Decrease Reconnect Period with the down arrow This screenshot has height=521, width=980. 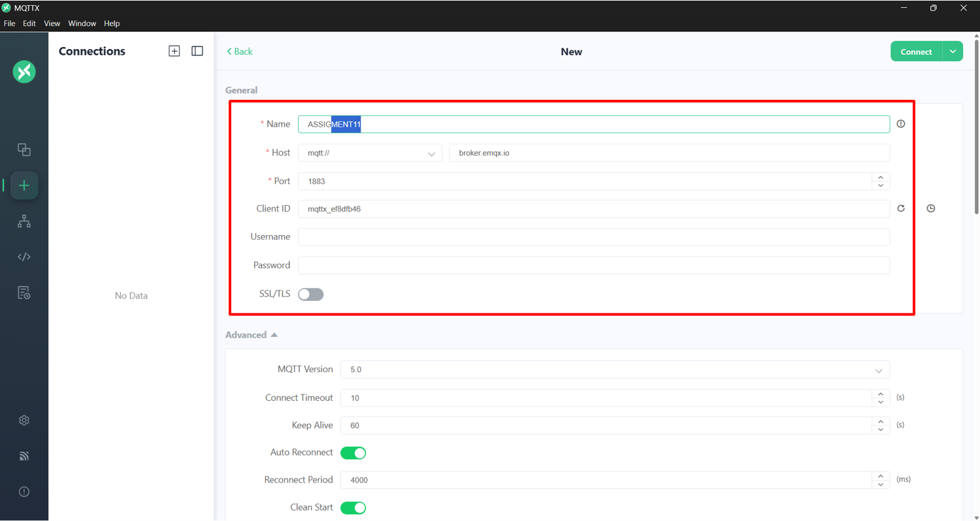(x=881, y=484)
